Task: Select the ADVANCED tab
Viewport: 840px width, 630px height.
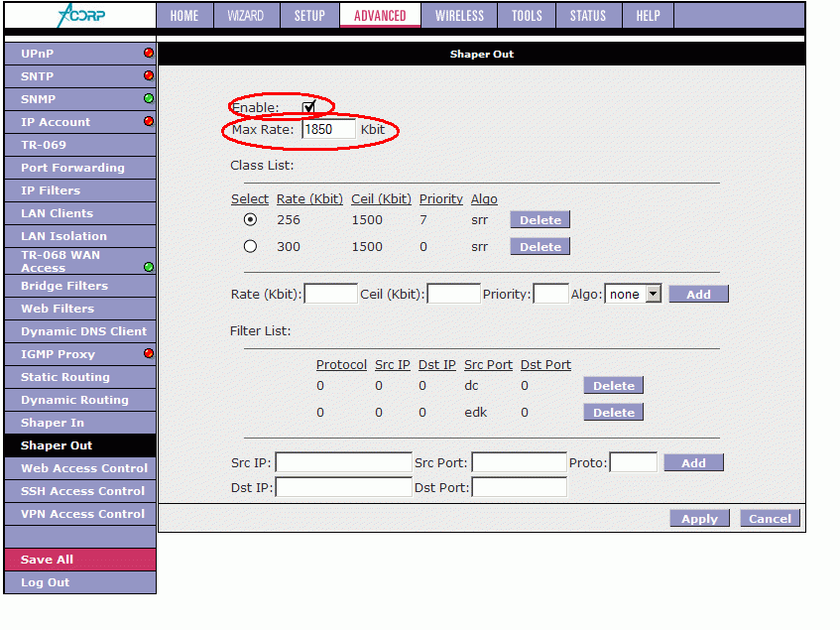Action: tap(380, 16)
